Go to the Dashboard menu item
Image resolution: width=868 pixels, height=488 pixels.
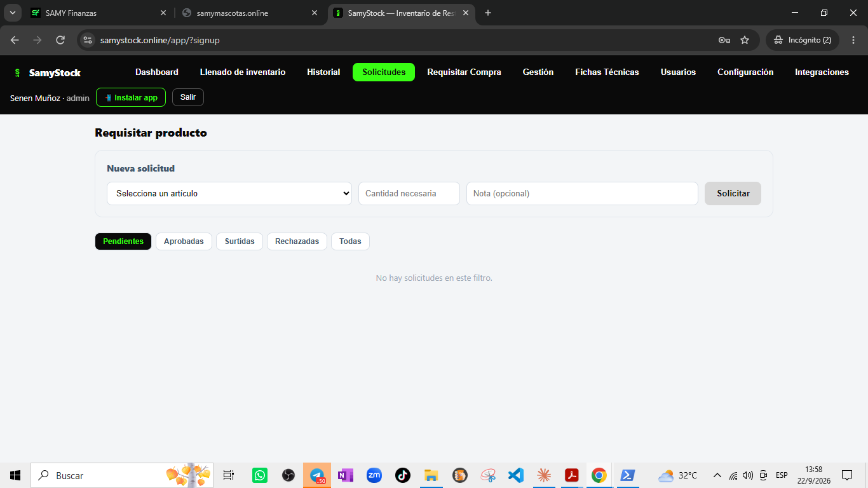tap(157, 72)
